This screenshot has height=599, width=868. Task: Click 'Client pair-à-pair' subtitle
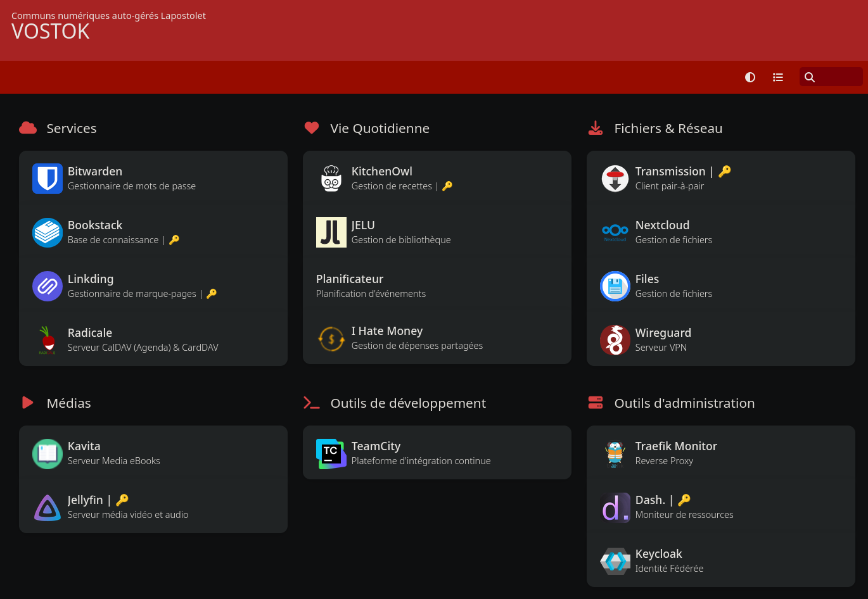point(670,186)
